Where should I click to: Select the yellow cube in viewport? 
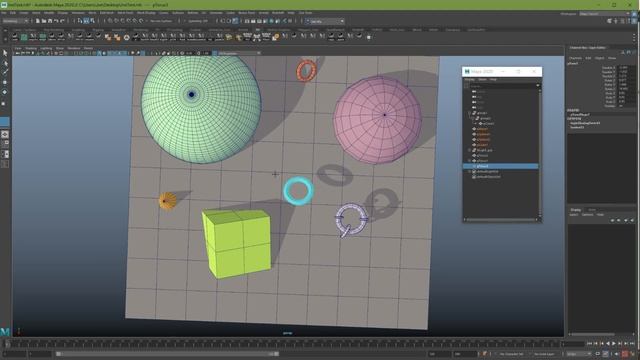pos(237,243)
